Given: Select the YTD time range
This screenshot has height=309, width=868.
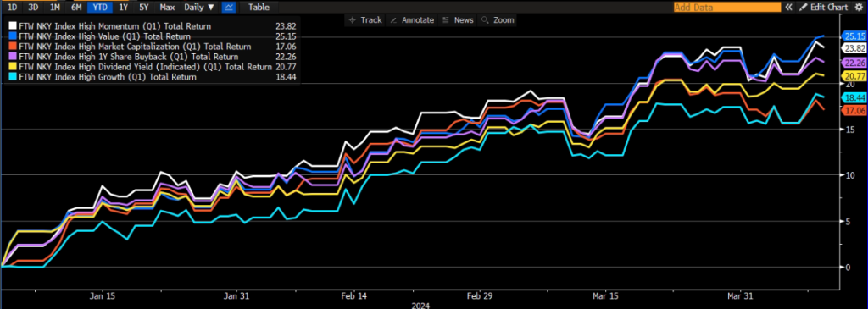Looking at the screenshot, I should tap(99, 7).
